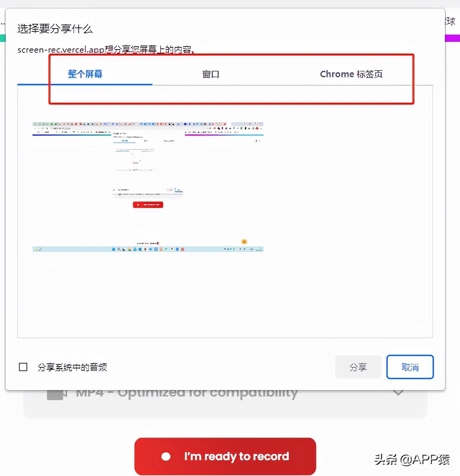Click the screen-rec.vercel.app origin text
460x476 pixels.
point(61,50)
